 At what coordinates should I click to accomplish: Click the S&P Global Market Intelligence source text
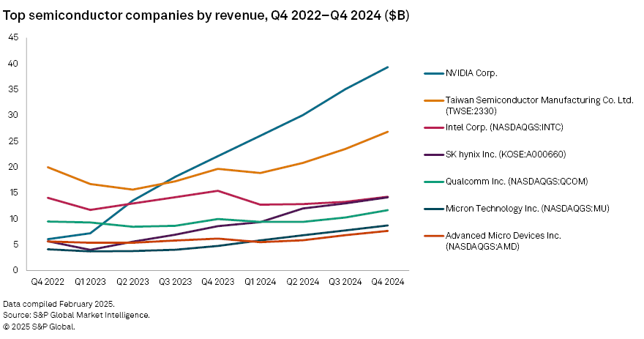(76, 315)
